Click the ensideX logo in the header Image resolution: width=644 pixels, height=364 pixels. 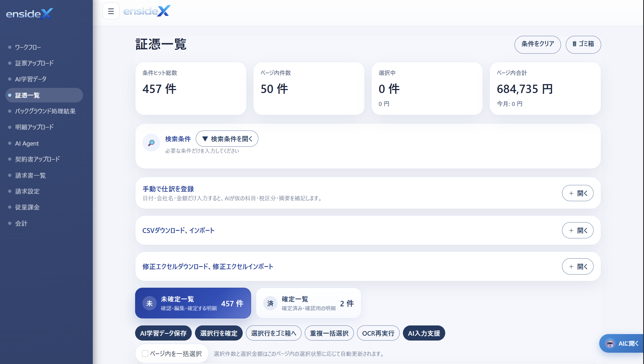(147, 11)
